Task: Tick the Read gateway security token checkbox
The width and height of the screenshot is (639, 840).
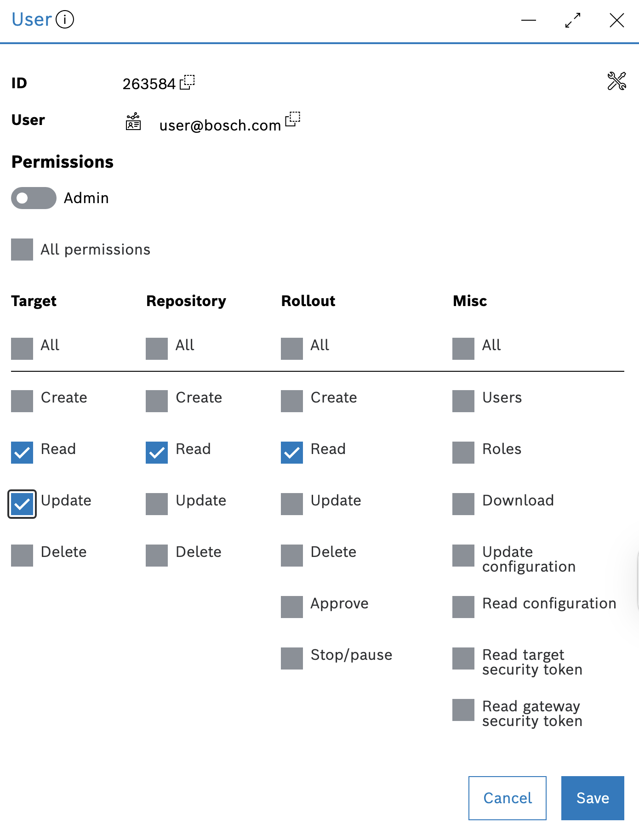Action: (x=463, y=710)
